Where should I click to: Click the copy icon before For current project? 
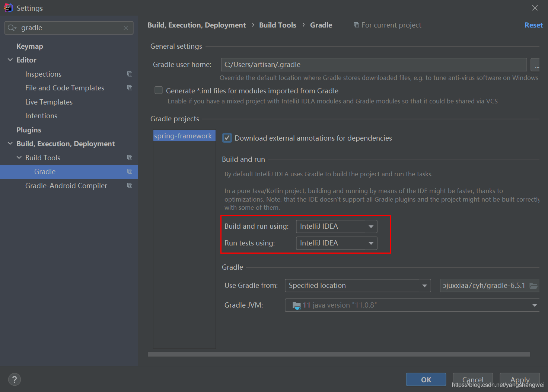pyautogui.click(x=356, y=25)
